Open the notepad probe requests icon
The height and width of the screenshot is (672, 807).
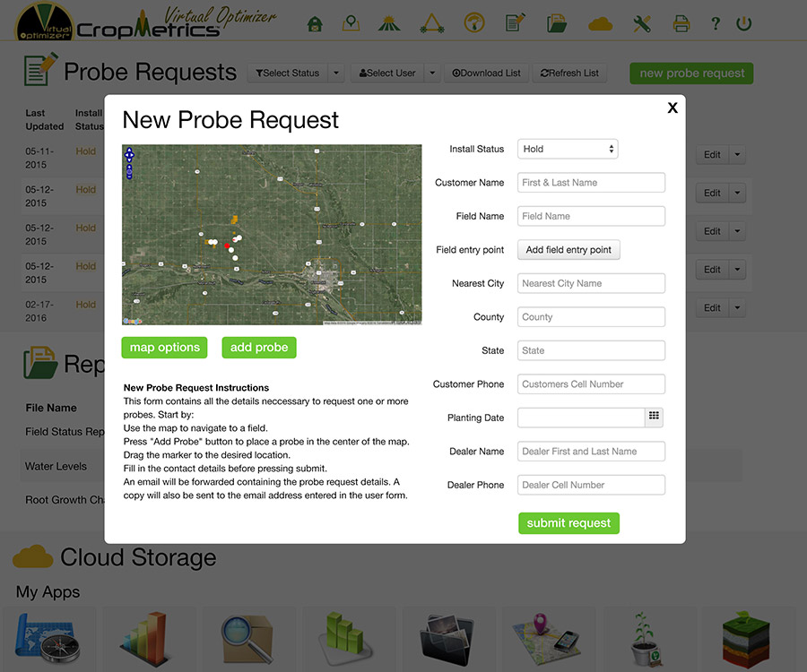point(515,24)
